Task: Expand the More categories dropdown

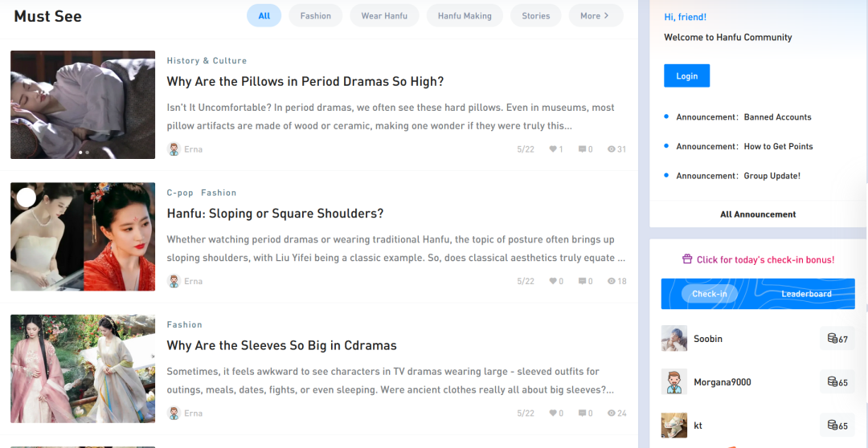Action: (596, 16)
